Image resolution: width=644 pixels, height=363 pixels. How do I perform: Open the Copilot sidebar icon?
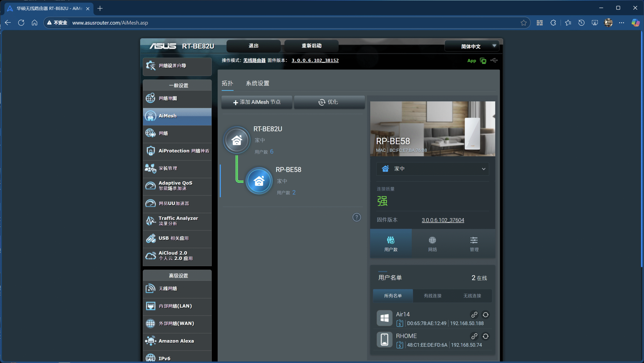(x=635, y=23)
